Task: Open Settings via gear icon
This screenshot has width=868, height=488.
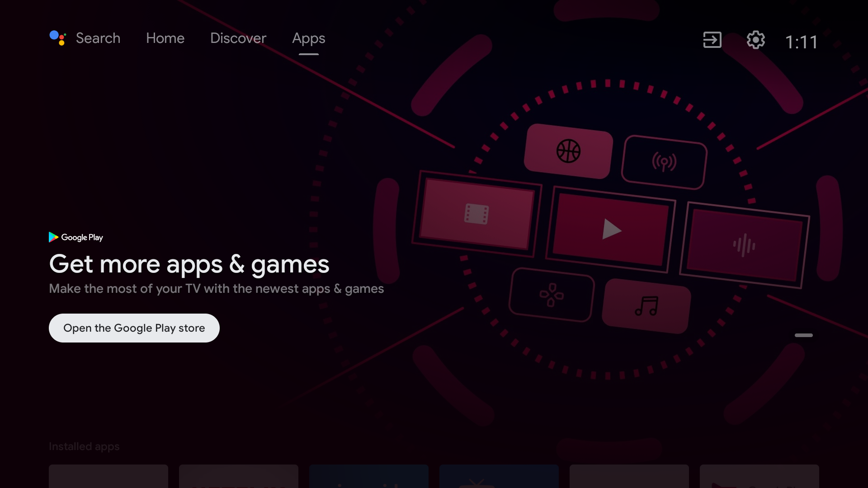Action: pos(756,40)
